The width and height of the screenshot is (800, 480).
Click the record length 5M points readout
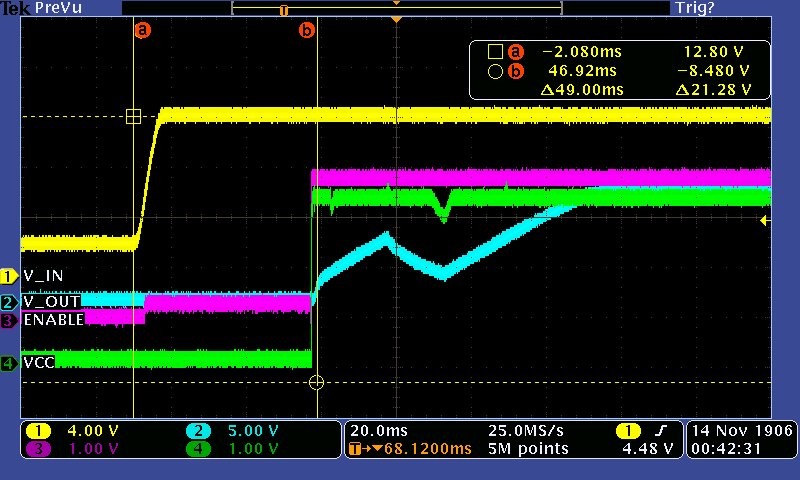pyautogui.click(x=528, y=449)
